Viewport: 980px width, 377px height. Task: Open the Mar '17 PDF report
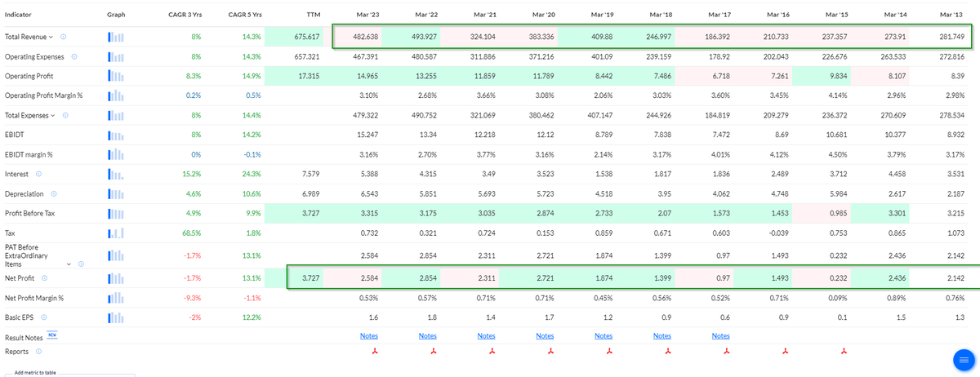(727, 352)
